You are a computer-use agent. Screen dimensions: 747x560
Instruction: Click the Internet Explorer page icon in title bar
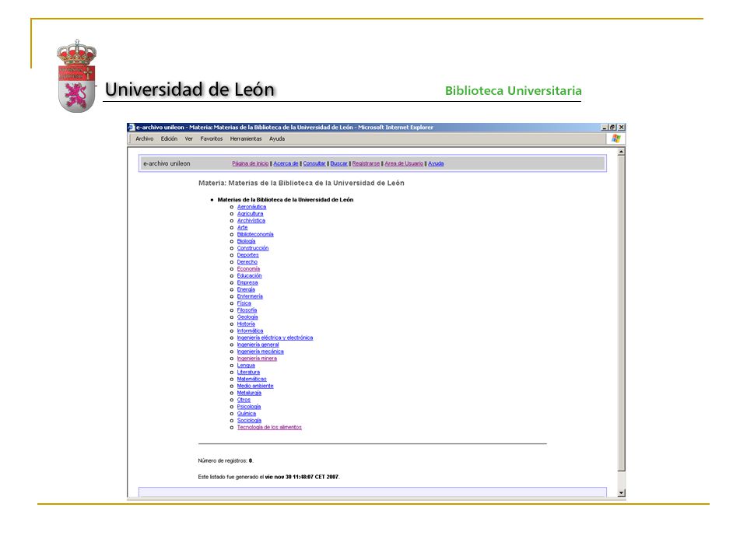tap(132, 127)
